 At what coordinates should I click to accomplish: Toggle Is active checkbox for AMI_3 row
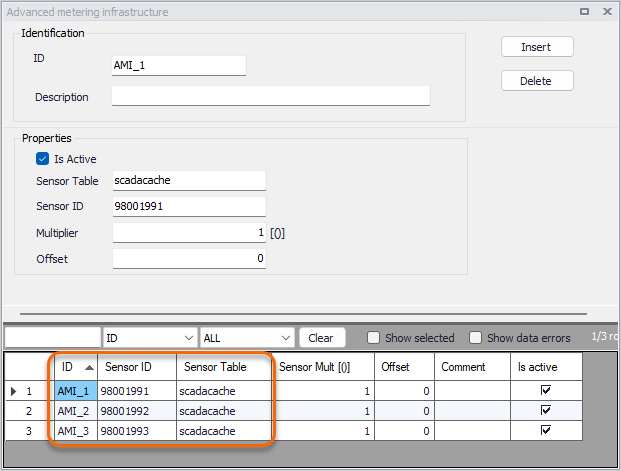(x=546, y=430)
